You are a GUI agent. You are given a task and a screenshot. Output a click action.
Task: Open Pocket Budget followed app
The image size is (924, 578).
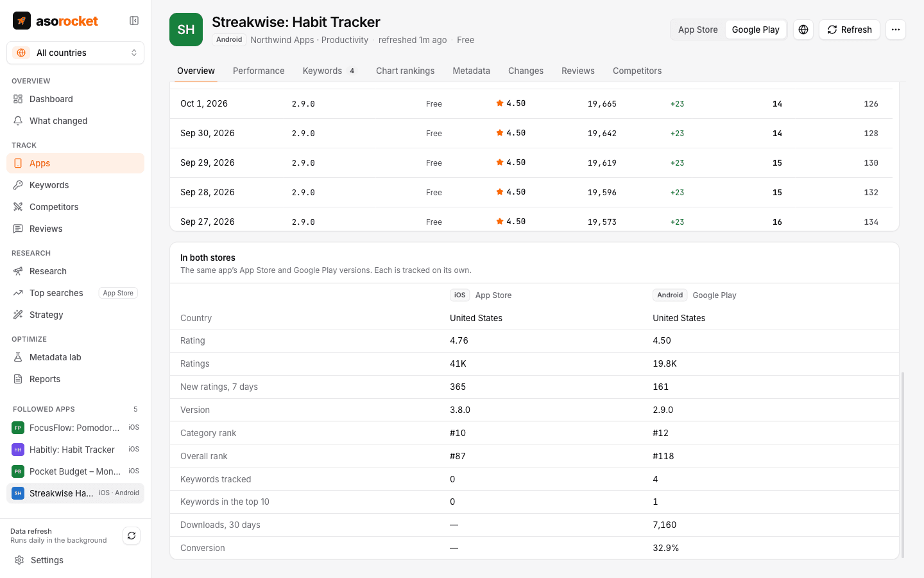(75, 471)
